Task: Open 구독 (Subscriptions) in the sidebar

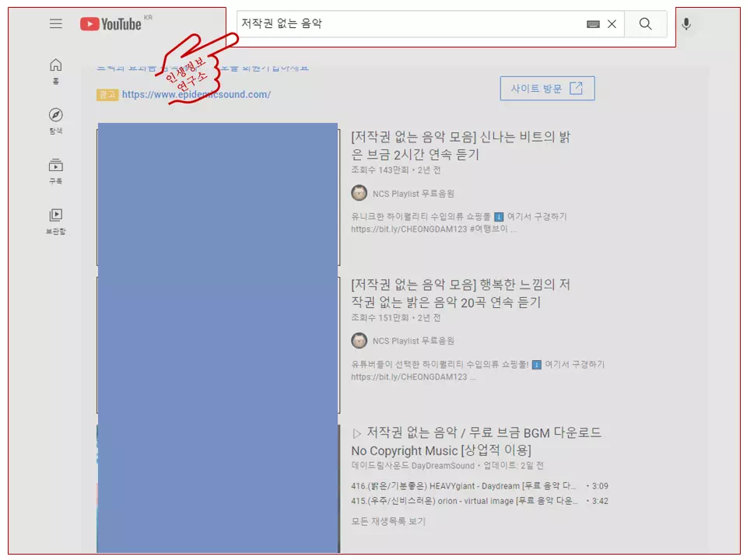Action: [x=55, y=170]
